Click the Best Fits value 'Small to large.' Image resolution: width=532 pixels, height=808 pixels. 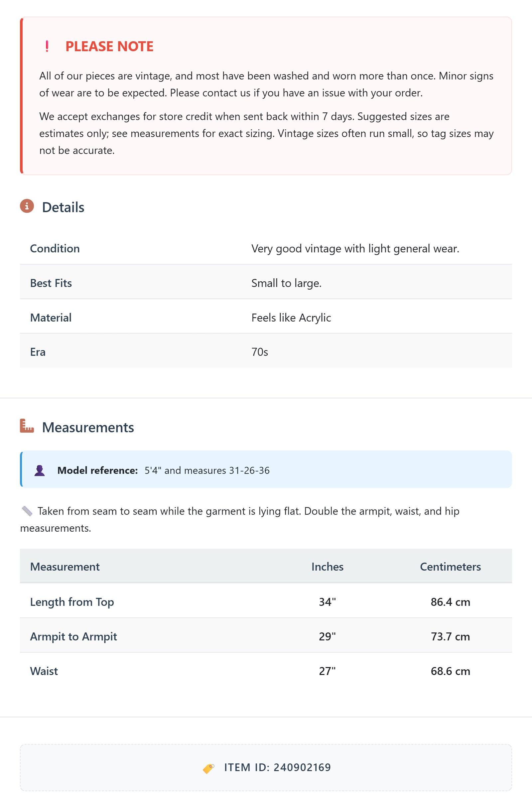click(286, 283)
